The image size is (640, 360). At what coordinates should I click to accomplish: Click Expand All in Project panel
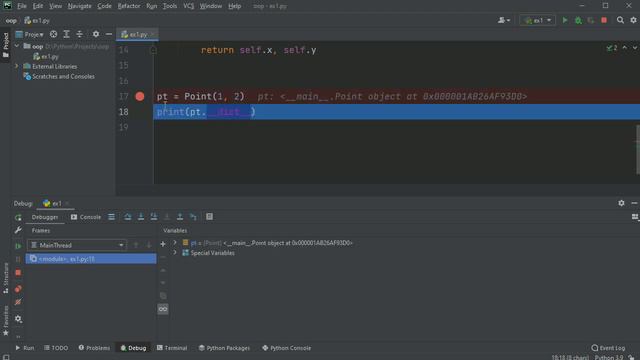point(67,34)
